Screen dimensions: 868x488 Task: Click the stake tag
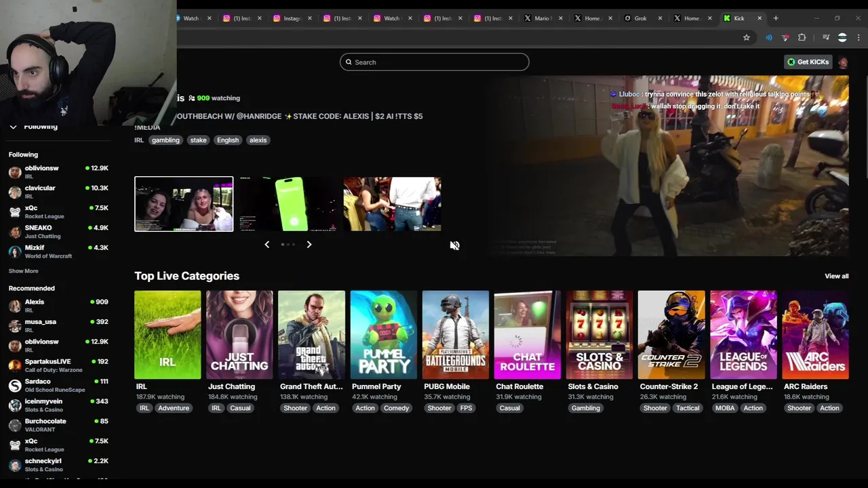tap(198, 140)
